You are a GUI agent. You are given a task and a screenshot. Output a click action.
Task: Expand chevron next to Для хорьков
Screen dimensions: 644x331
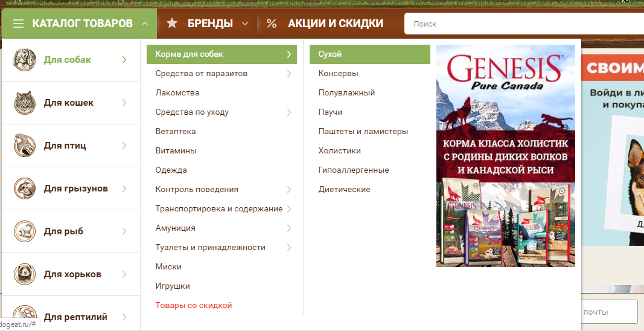124,274
